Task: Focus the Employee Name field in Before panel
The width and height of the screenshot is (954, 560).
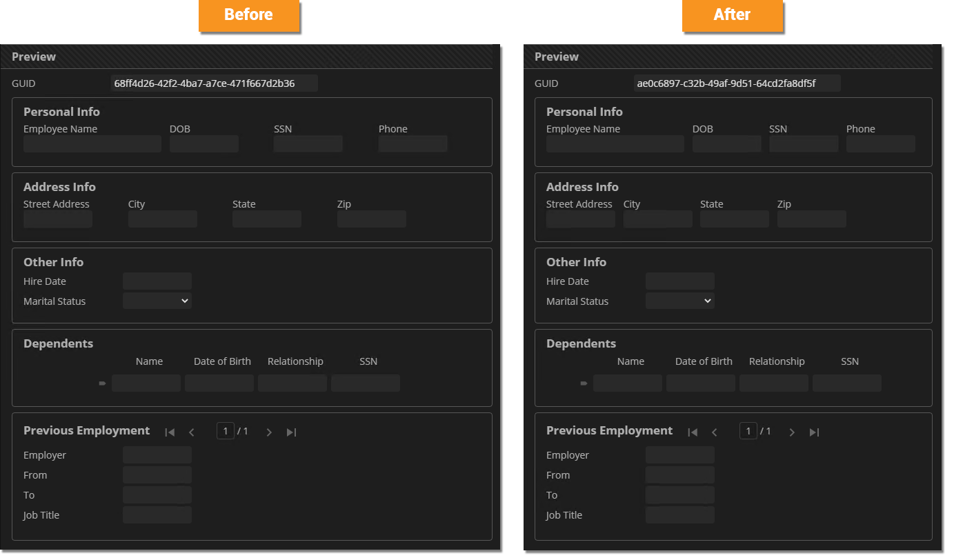Action: [92, 143]
